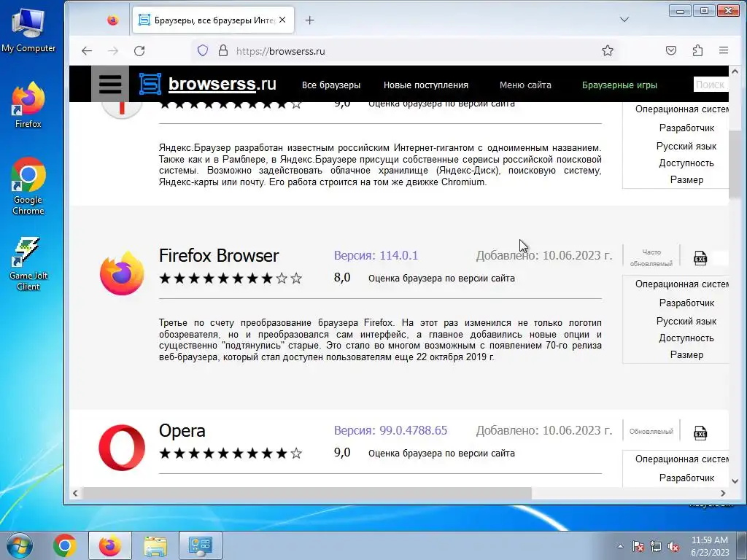The image size is (747, 560).
Task: Click the muted volume tray icon
Action: pos(673,546)
